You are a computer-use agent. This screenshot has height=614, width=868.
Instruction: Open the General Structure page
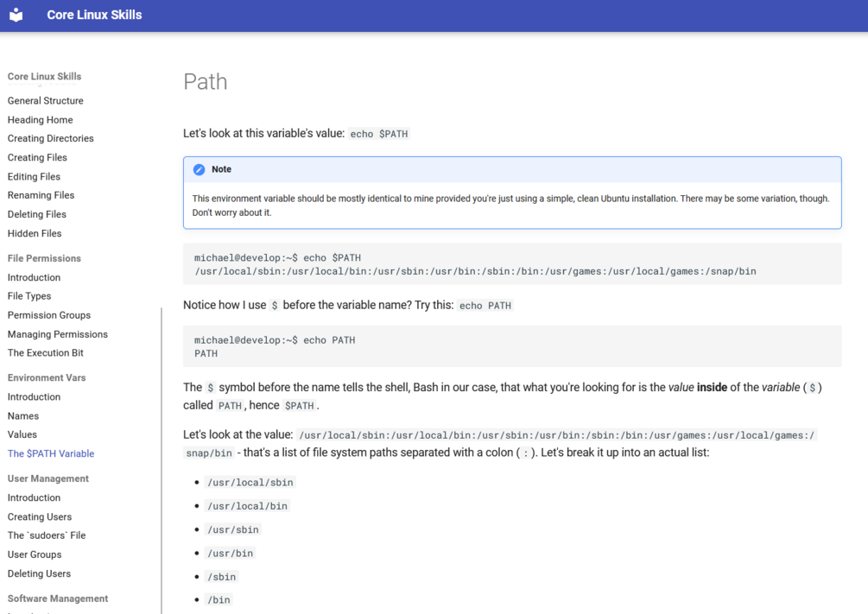pos(46,101)
